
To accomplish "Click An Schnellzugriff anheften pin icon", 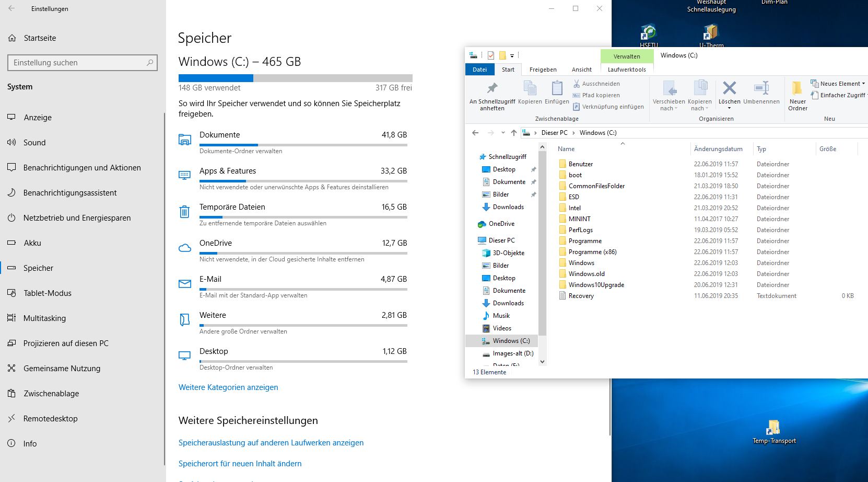I will tap(492, 88).
